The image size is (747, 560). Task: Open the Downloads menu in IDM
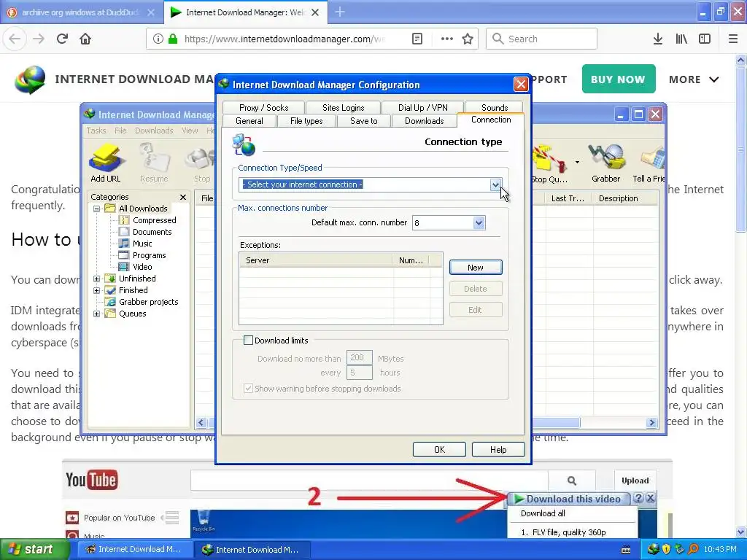coord(154,131)
